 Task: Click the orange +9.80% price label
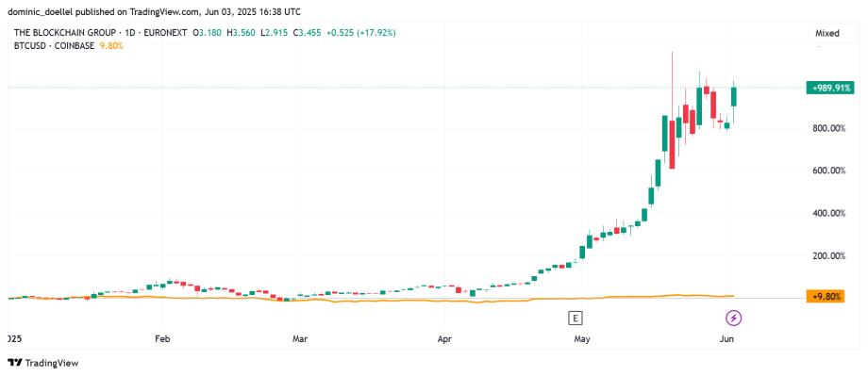826,297
